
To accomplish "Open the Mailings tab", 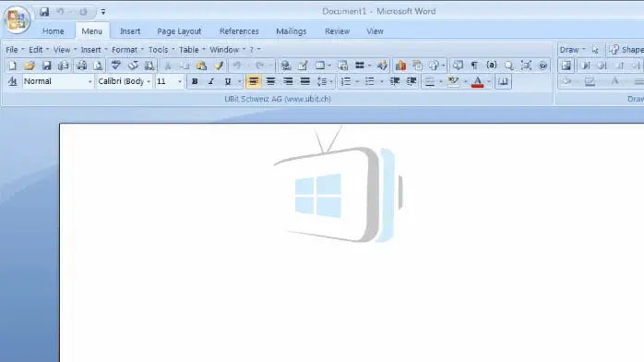I will click(x=292, y=31).
